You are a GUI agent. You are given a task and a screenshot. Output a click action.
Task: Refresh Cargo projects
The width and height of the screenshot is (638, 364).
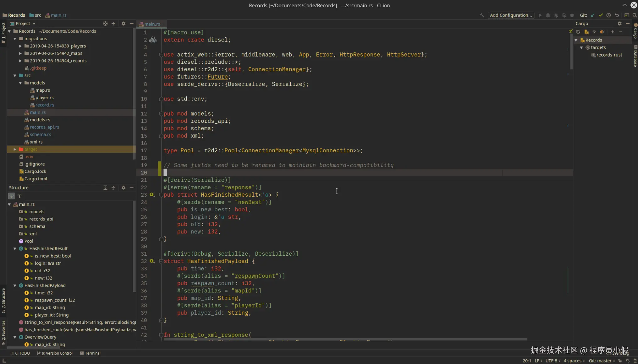(578, 32)
